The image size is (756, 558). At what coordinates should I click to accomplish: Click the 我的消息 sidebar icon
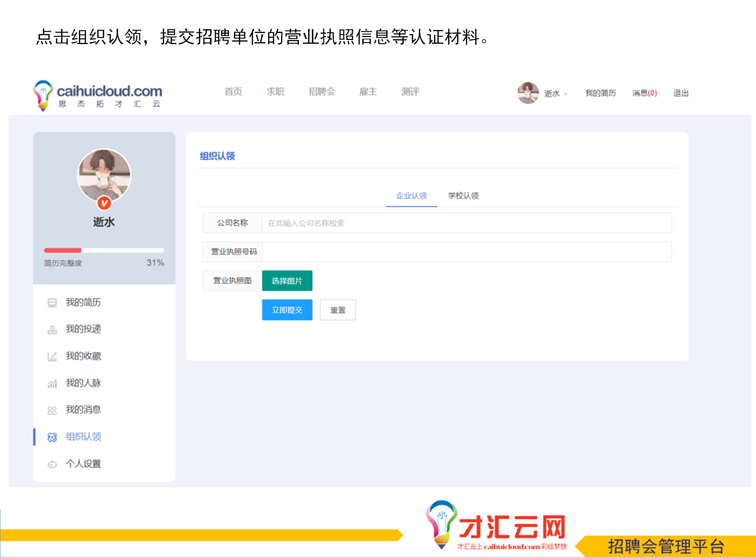pyautogui.click(x=52, y=410)
